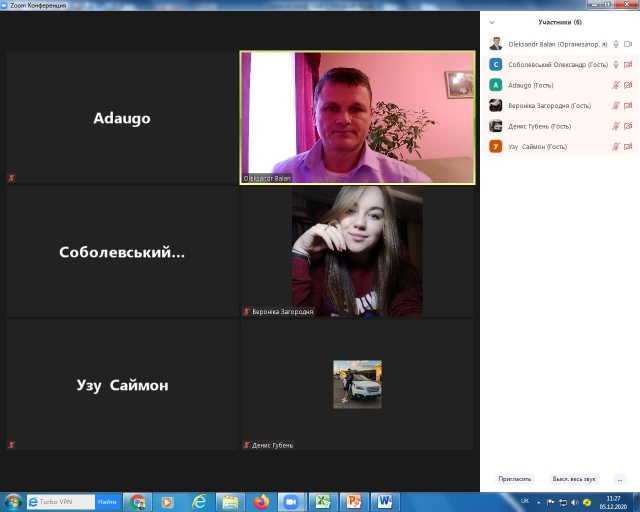
Task: Unmute Денис Губень microphone in list
Action: 616,126
